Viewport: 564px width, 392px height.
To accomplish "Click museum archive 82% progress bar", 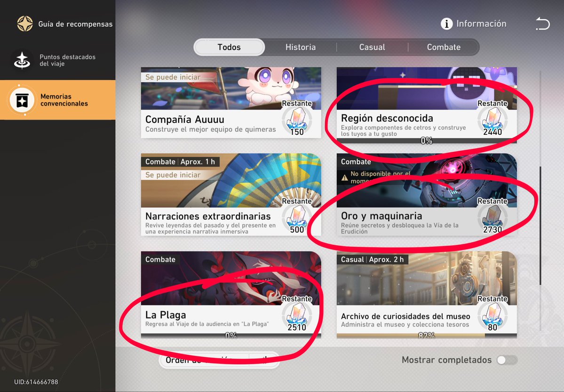I will tap(427, 336).
